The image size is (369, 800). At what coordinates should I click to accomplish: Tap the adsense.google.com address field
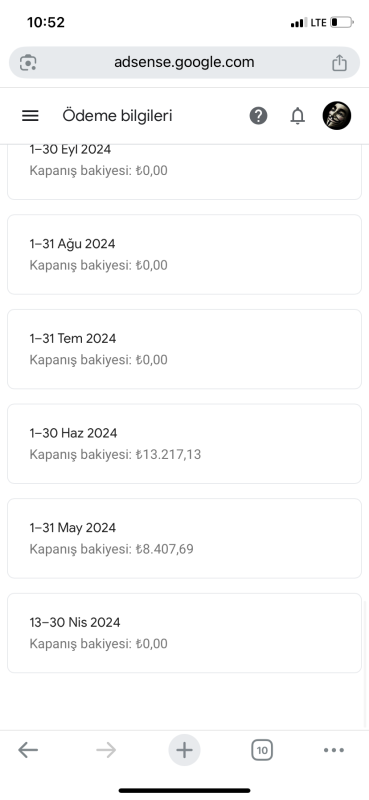[x=184, y=63]
